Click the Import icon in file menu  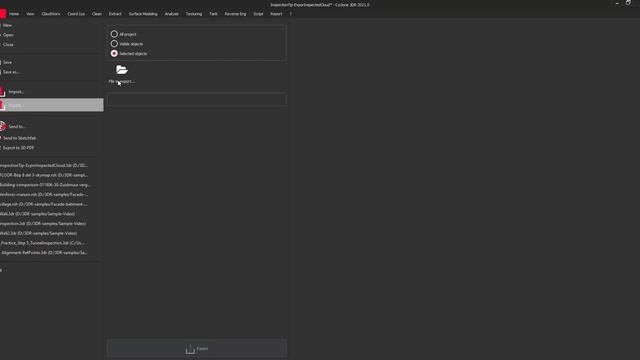(2, 92)
